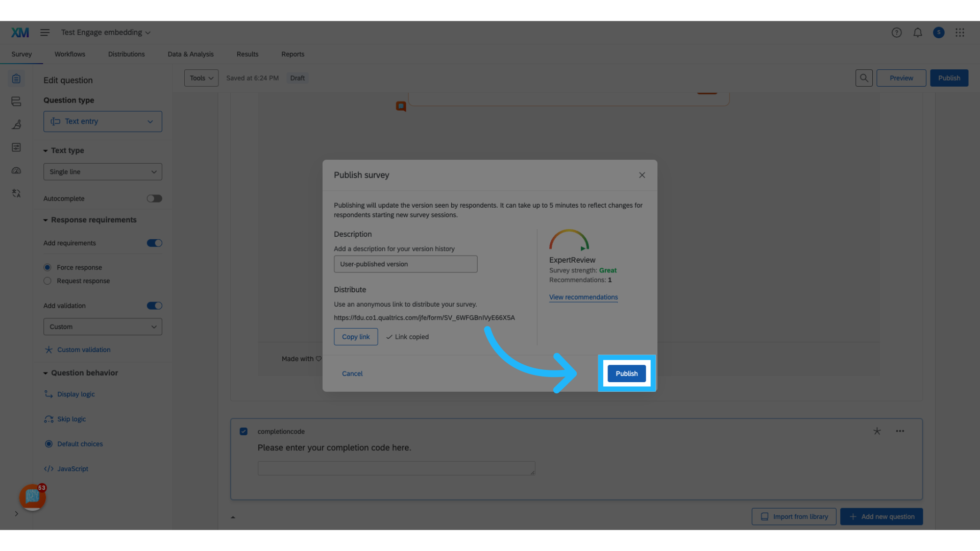Image resolution: width=980 pixels, height=551 pixels.
Task: Open the app switcher grid icon
Action: coord(960,33)
